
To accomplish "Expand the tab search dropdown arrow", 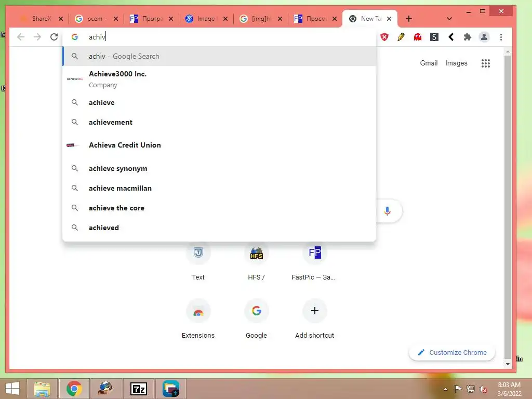I will click(449, 19).
